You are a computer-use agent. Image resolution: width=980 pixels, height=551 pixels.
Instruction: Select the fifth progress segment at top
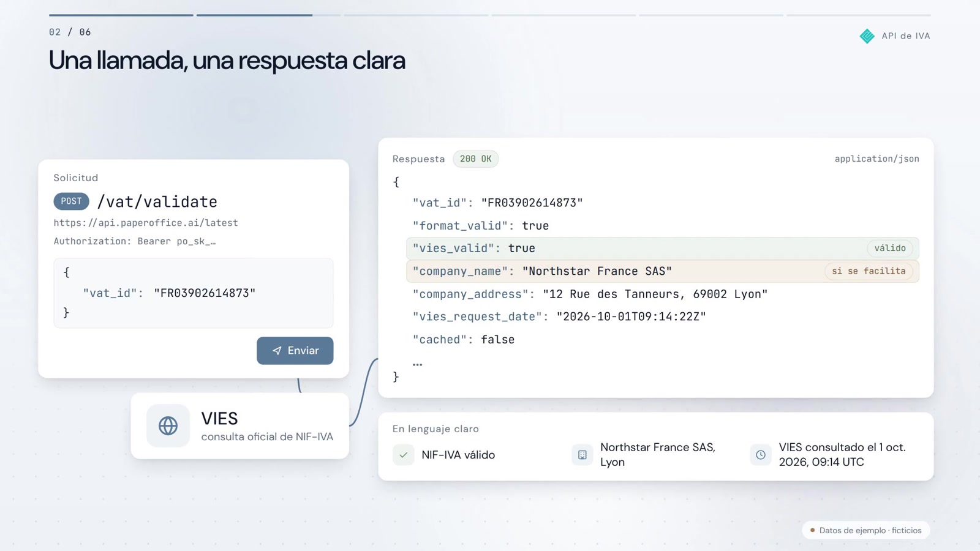click(x=711, y=15)
